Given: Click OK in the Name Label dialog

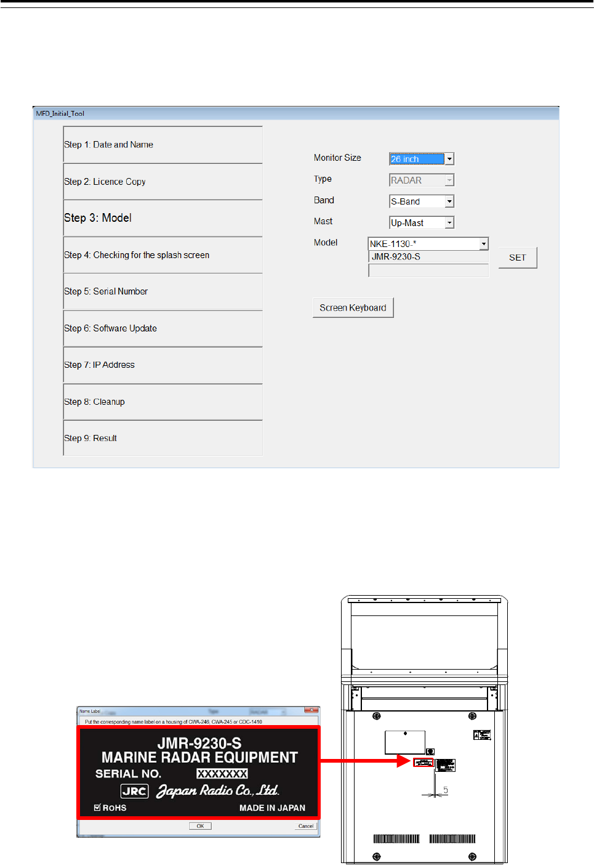Looking at the screenshot, I should (200, 826).
